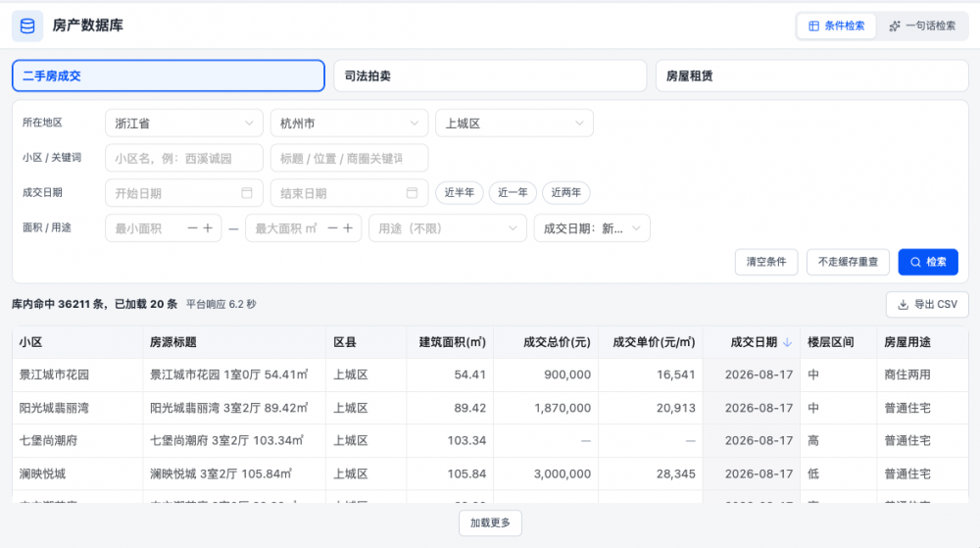
Task: Click the 28,345 unit price cell
Action: (x=651, y=473)
